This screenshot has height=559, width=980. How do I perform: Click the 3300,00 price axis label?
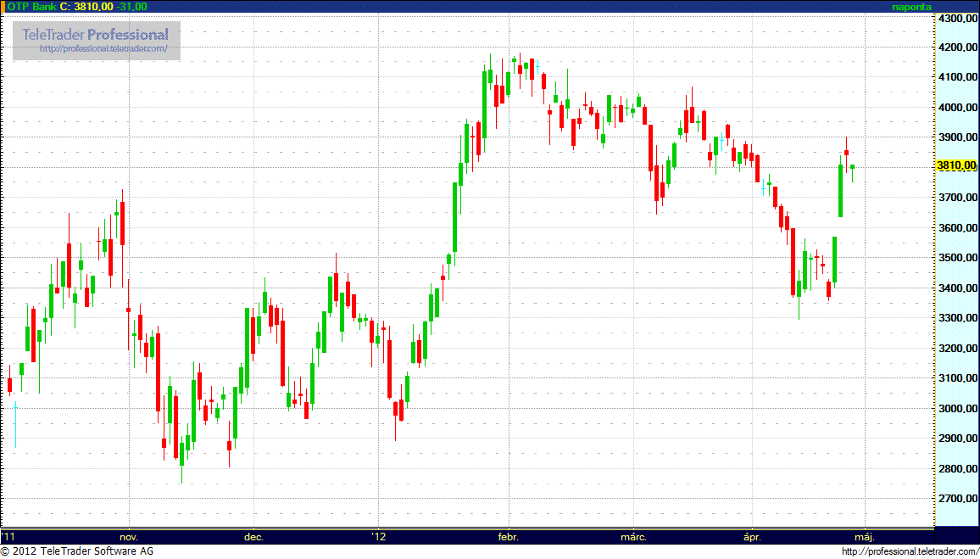tap(956, 317)
